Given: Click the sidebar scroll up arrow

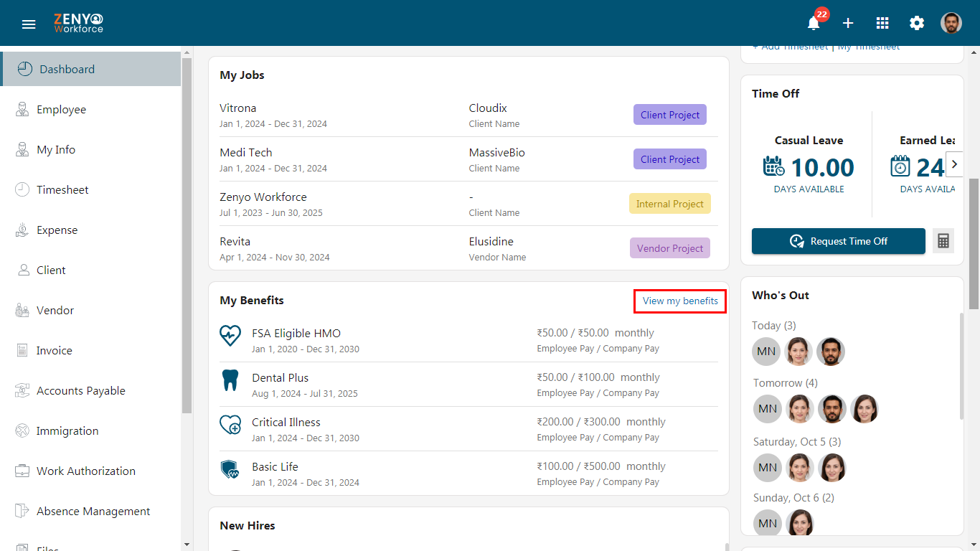Looking at the screenshot, I should [x=187, y=52].
